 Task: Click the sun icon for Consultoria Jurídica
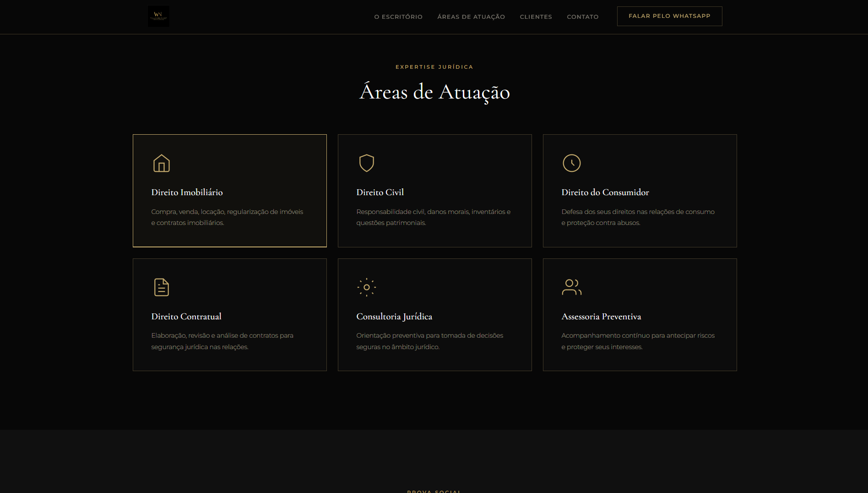point(367,287)
